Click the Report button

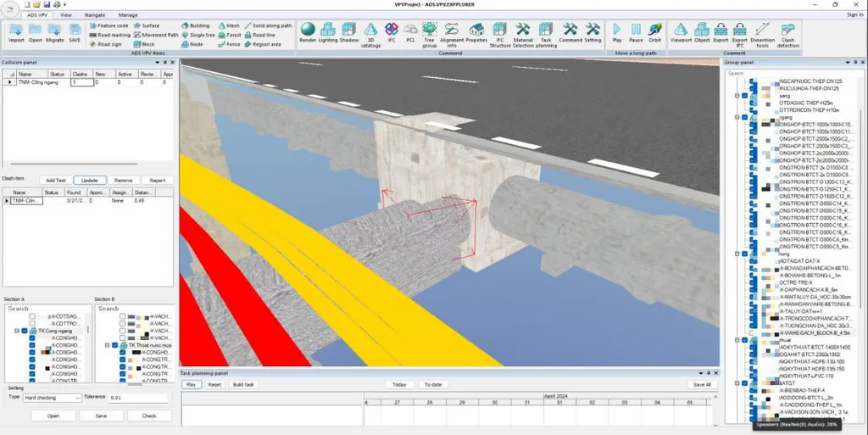point(157,181)
